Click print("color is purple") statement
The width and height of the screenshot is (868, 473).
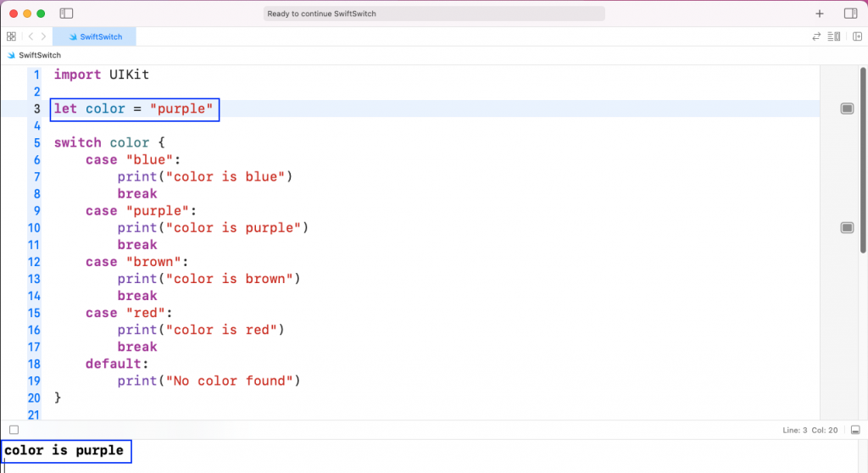tap(213, 228)
